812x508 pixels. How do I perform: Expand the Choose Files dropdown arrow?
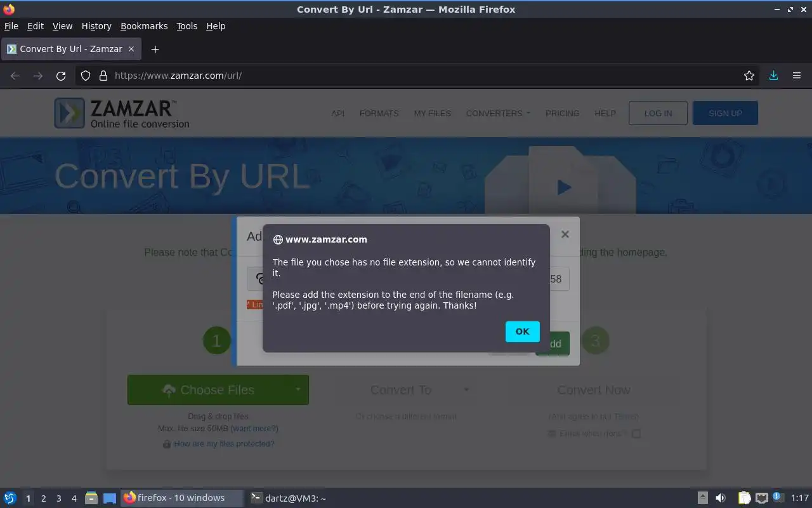tap(298, 389)
